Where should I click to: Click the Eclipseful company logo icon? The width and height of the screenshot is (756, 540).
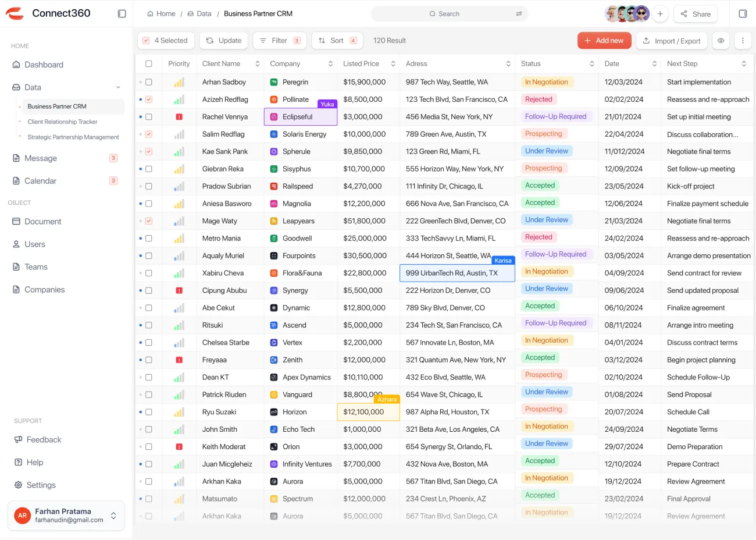pyautogui.click(x=274, y=117)
